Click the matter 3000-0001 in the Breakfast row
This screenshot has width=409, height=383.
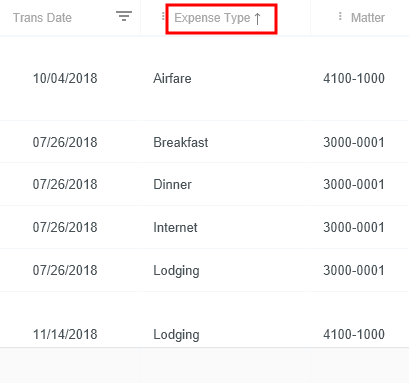click(354, 142)
